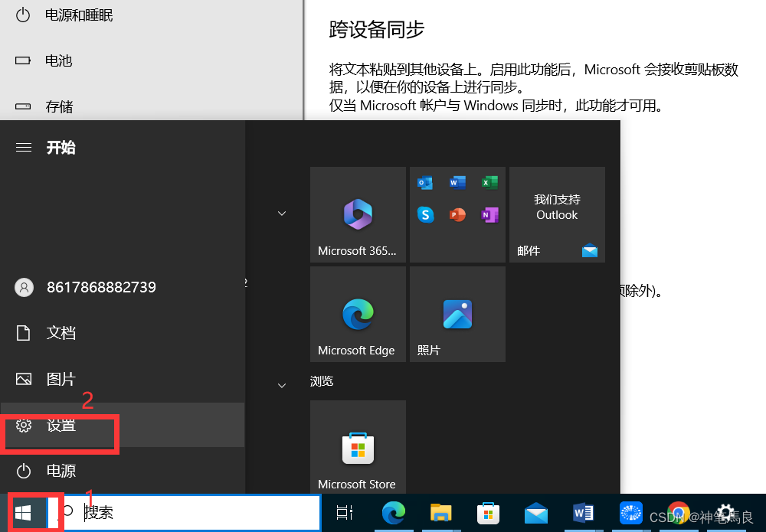Click the 搜索 taskbar search box
Viewport: 766px width, 532px height.
(191, 512)
